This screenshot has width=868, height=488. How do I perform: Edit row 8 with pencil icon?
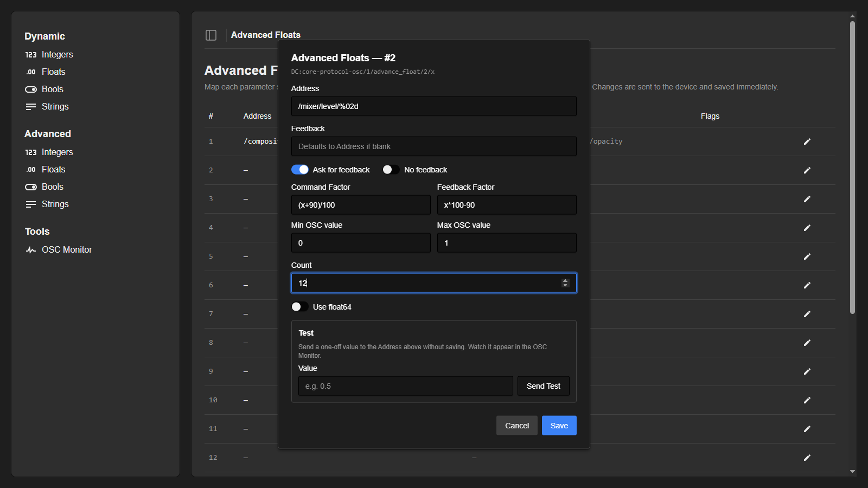[807, 343]
